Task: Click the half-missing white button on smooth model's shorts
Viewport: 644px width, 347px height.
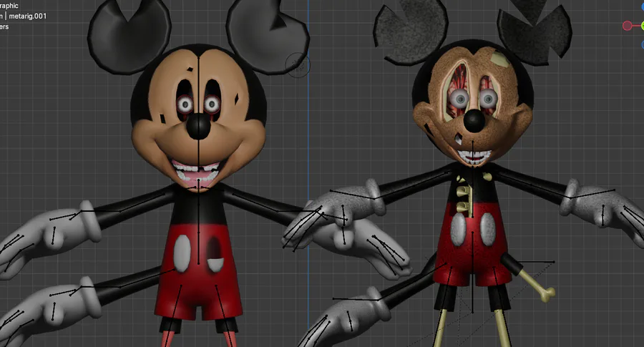Action: 215,265
